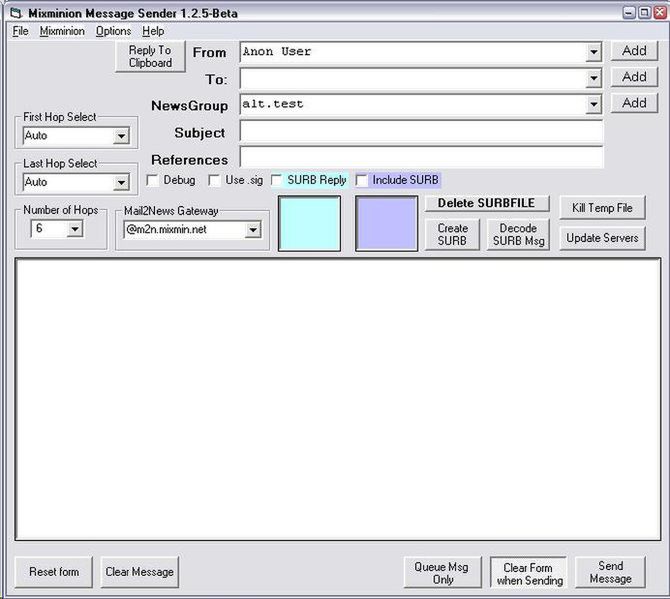Viewport: 670px width, 599px height.
Task: Click into the References input field
Action: pos(421,157)
